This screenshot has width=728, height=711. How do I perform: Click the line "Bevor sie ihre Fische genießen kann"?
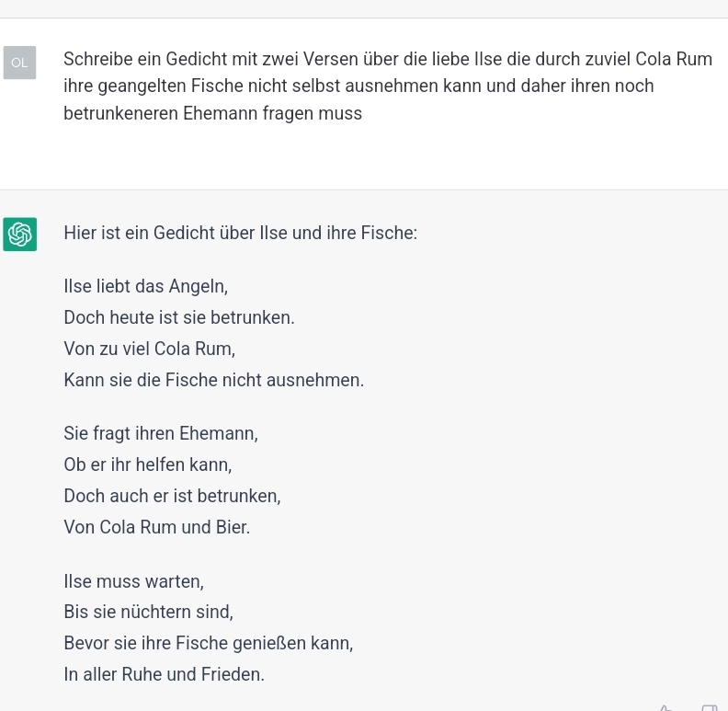pos(208,643)
